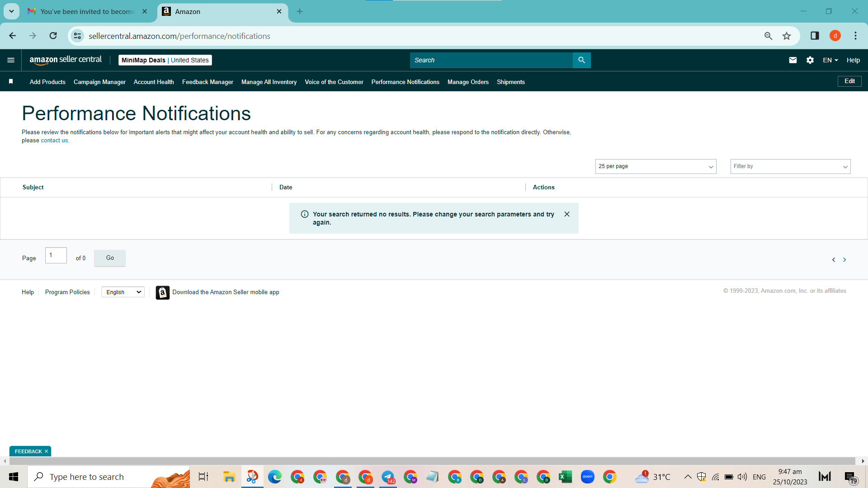Viewport: 868px width, 488px height.
Task: Open the footer Help link
Action: pyautogui.click(x=28, y=292)
